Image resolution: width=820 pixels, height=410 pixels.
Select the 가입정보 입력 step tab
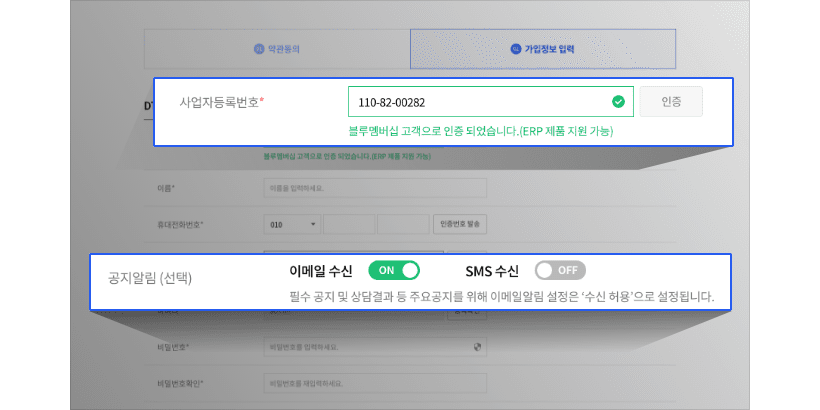tap(543, 49)
